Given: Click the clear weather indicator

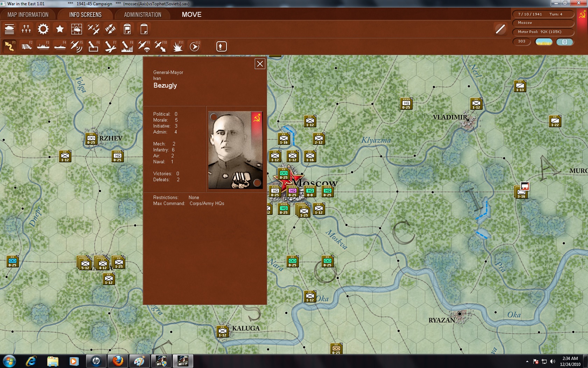Looking at the screenshot, I should point(544,42).
